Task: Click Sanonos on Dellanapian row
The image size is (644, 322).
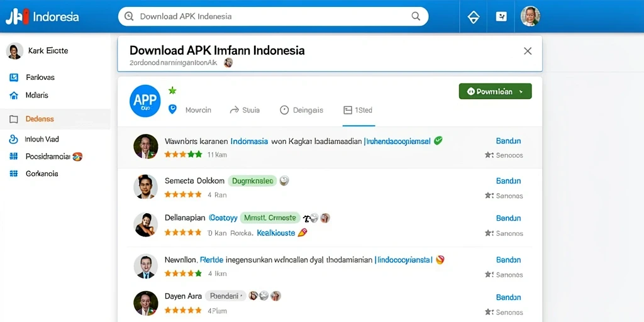Action: (x=504, y=233)
